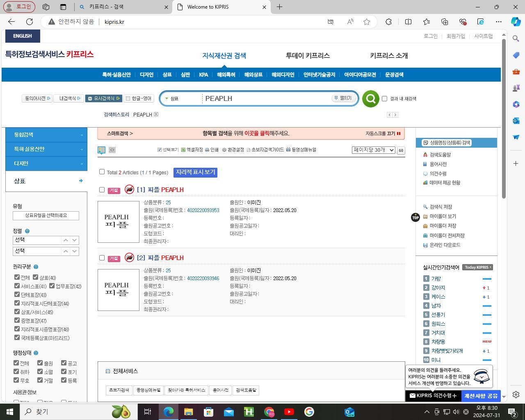
Task: Open administrative status help icon
Action: click(x=36, y=353)
